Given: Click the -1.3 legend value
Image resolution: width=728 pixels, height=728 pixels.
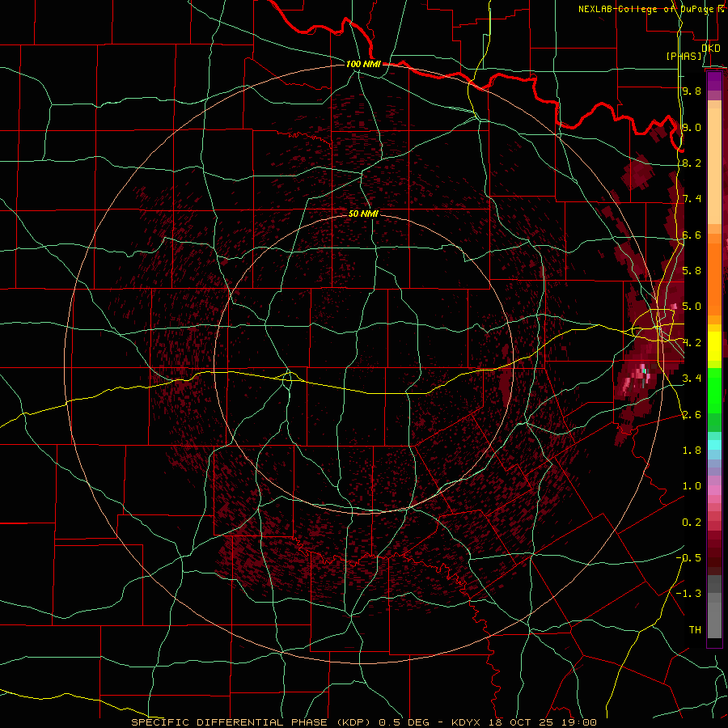Looking at the screenshot, I should pyautogui.click(x=689, y=594).
